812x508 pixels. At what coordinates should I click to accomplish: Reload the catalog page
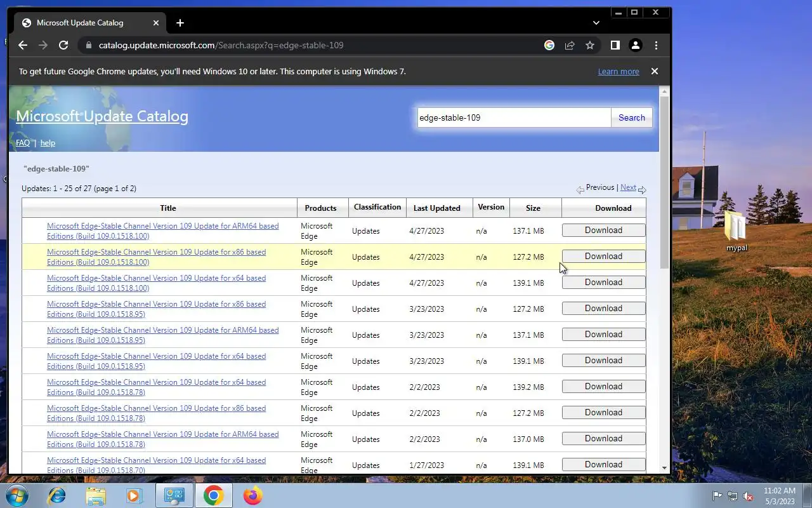point(63,45)
